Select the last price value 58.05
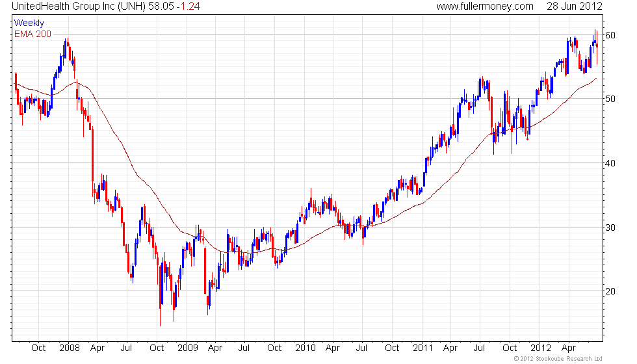 (161, 6)
